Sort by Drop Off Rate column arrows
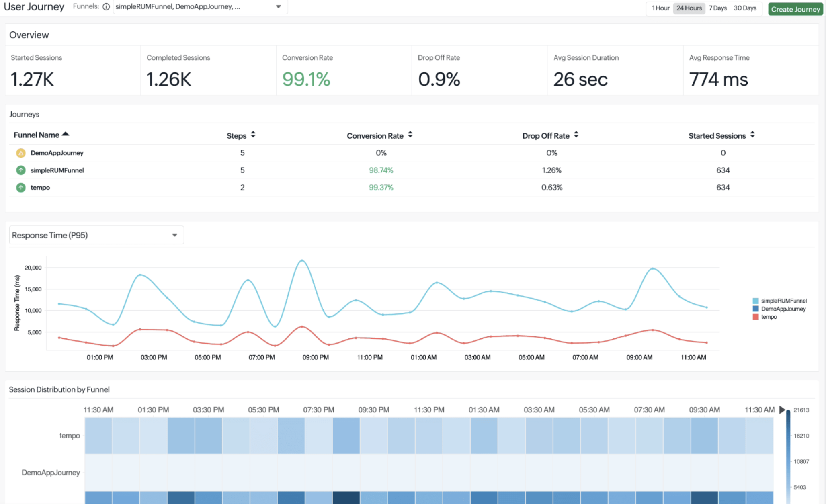This screenshot has width=828, height=504. (x=576, y=135)
